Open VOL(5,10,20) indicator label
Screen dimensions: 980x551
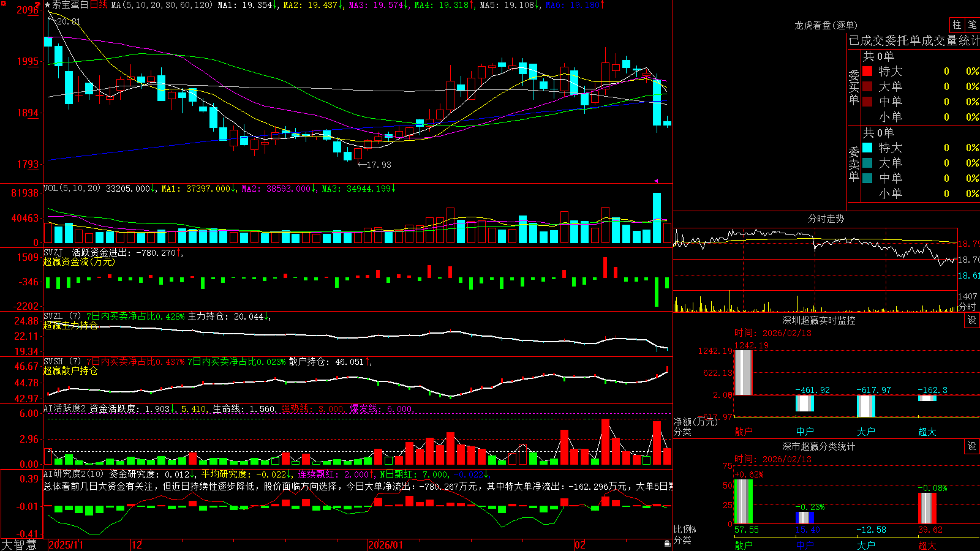coord(72,189)
